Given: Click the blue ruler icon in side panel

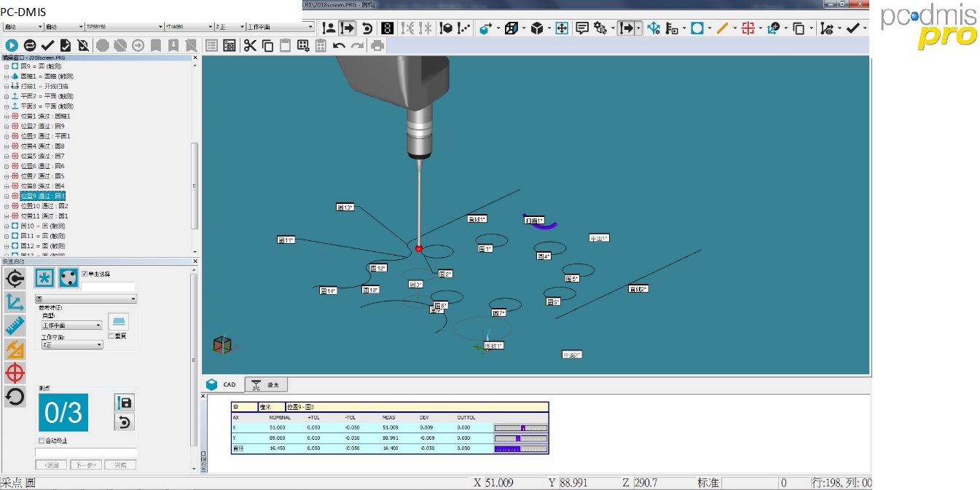Looking at the screenshot, I should pos(15,325).
